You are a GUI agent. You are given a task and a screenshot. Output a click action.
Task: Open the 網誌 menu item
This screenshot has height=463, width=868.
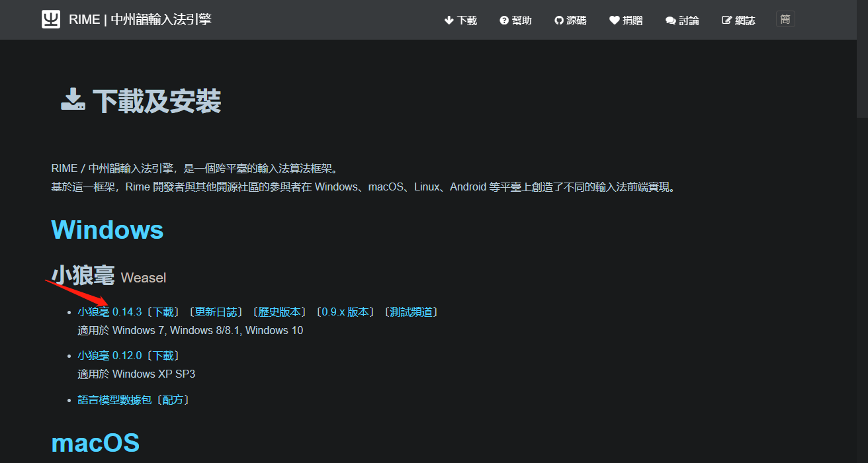(738, 20)
